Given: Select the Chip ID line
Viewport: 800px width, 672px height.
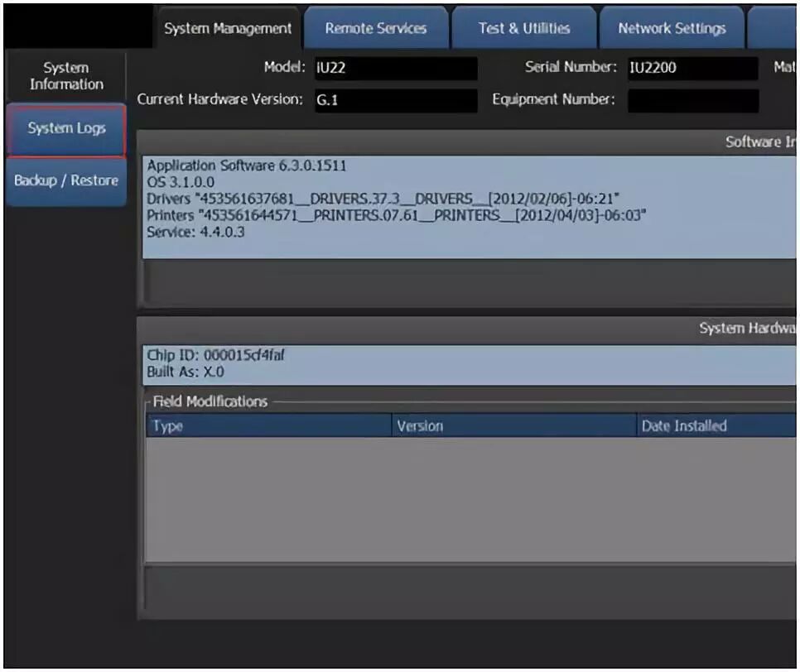Looking at the screenshot, I should coord(215,355).
